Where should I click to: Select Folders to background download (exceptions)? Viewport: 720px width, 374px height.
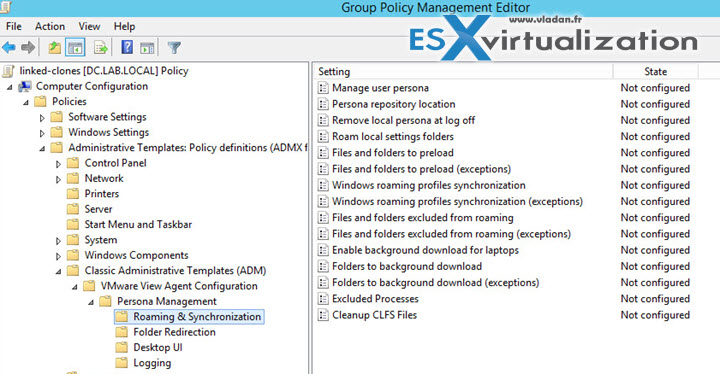pyautogui.click(x=435, y=283)
